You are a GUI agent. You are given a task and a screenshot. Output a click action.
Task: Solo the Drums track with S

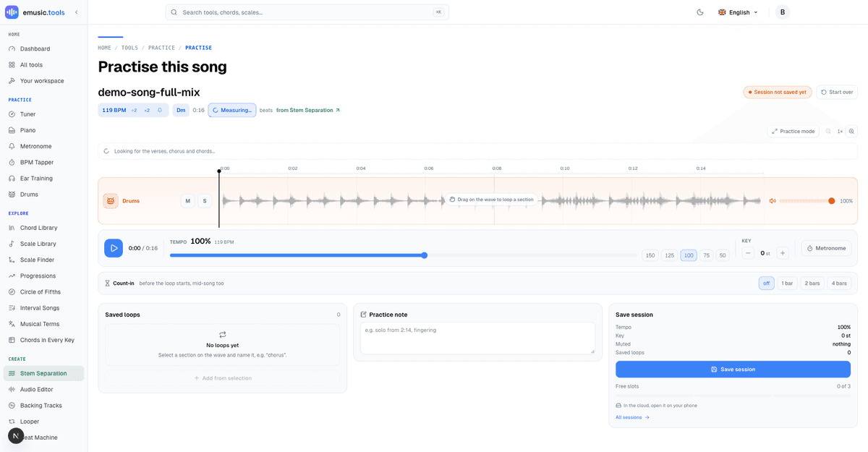pyautogui.click(x=205, y=201)
